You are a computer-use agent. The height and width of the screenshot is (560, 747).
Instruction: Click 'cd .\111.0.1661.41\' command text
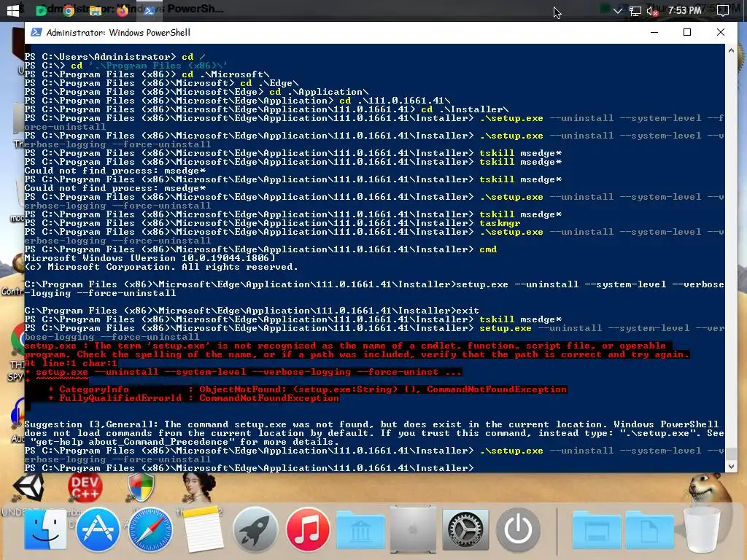tap(395, 101)
